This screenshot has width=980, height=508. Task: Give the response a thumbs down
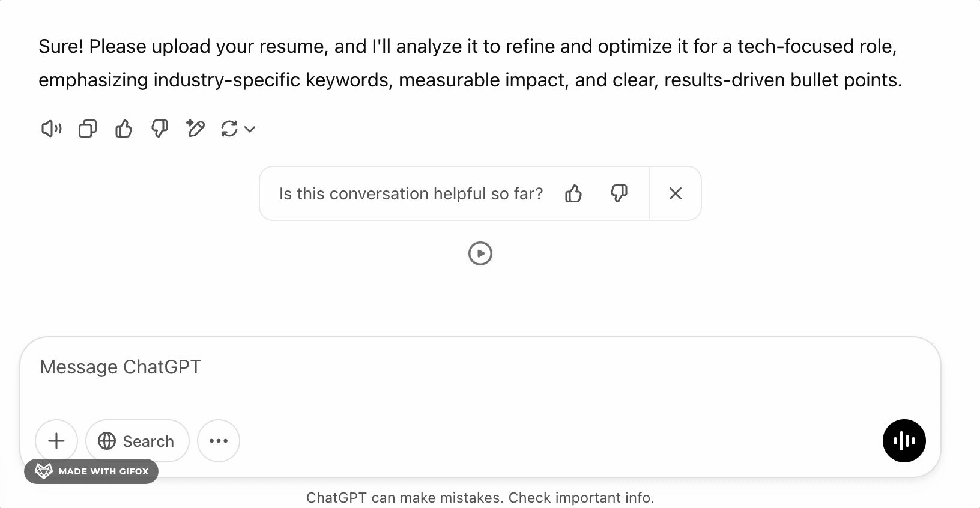[x=159, y=129]
